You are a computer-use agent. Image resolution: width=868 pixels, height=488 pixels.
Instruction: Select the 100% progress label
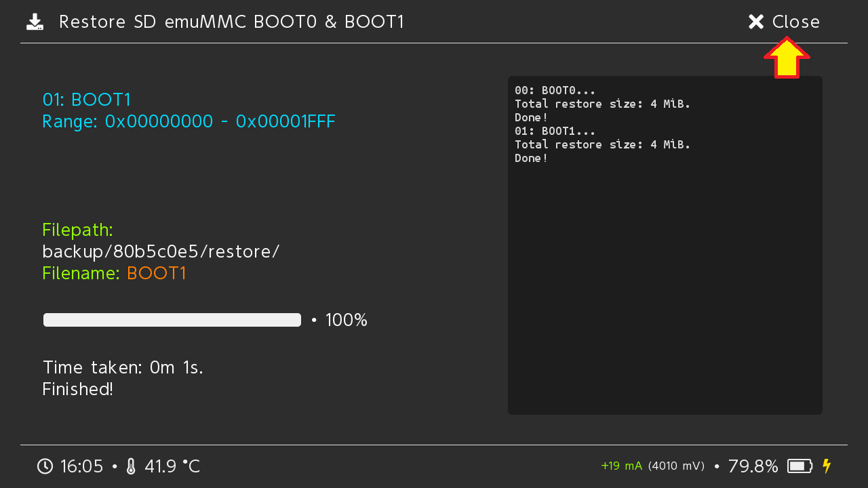point(346,320)
